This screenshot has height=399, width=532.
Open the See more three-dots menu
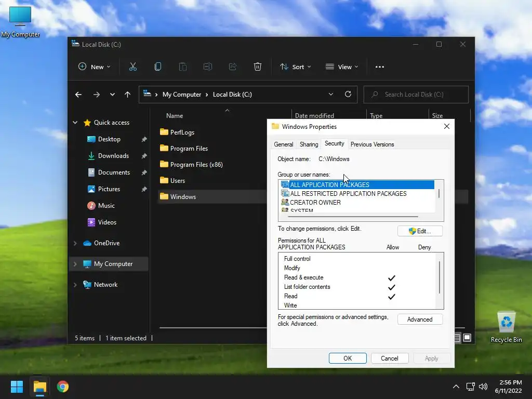(x=380, y=67)
